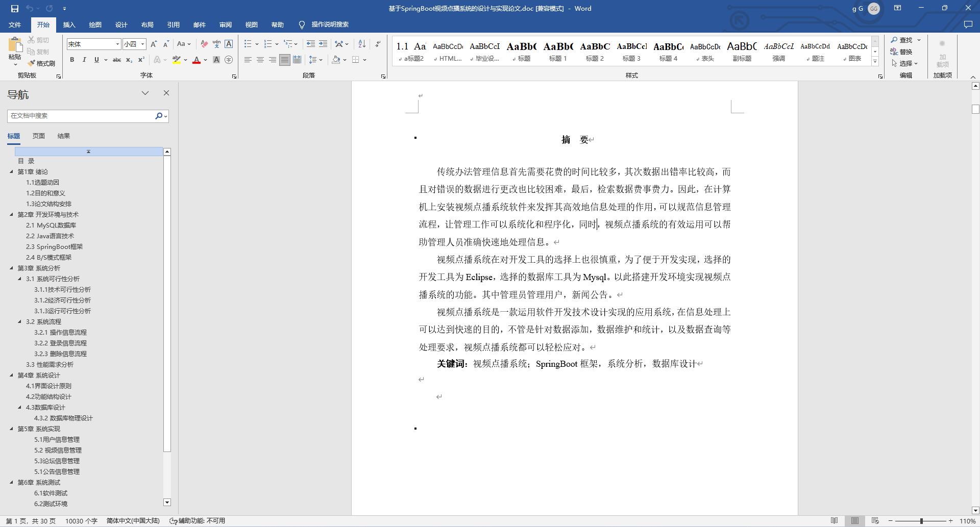980x527 pixels.
Task: Apply yellow text highlight color
Action: [x=177, y=60]
